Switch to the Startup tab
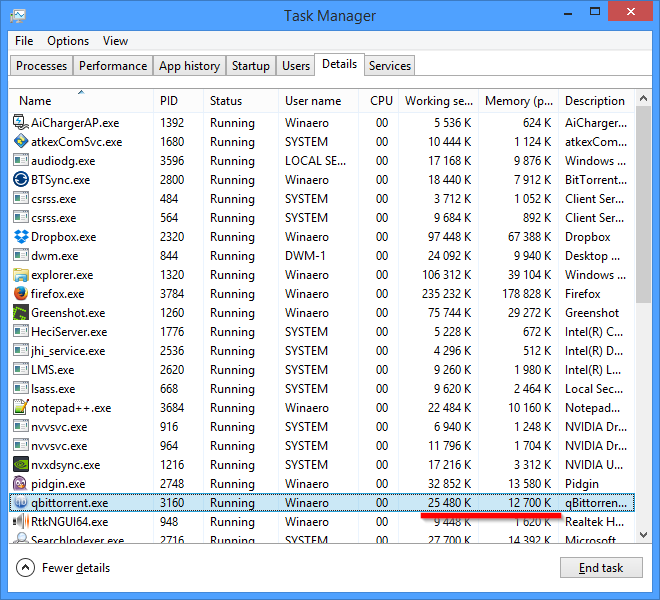Image resolution: width=660 pixels, height=600 pixels. point(251,66)
